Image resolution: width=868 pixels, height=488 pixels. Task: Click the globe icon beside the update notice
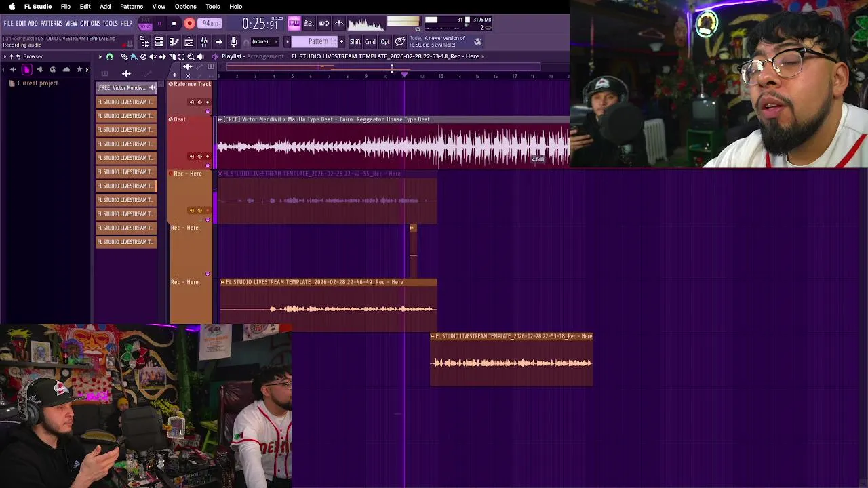pos(477,42)
